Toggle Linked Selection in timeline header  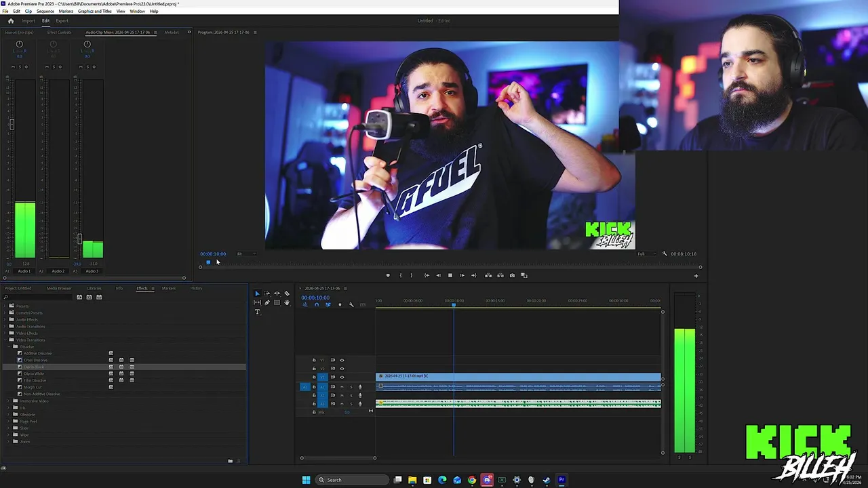pos(328,305)
